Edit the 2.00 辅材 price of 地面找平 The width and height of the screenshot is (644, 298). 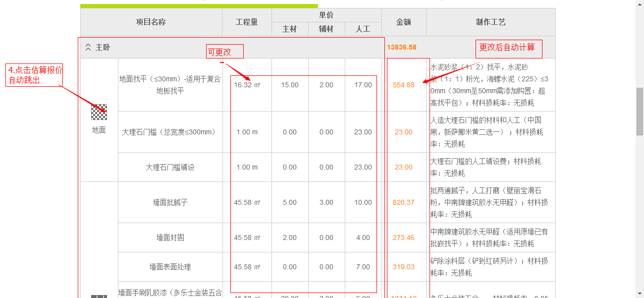(x=326, y=85)
